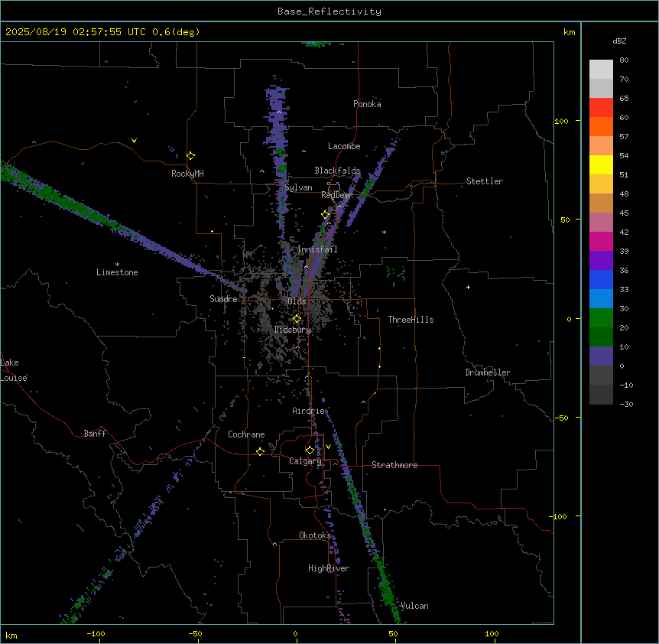This screenshot has height=644, width=659.
Task: Click the Okotoks label
Action: [x=315, y=535]
